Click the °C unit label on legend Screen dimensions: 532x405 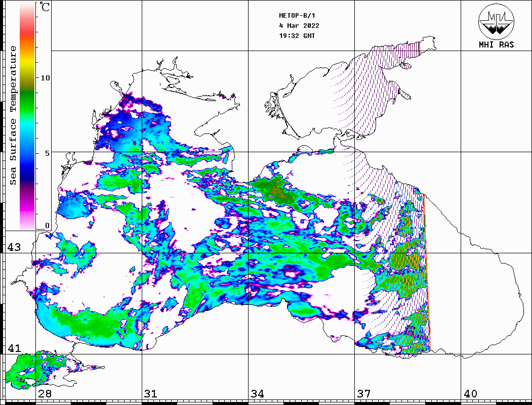click(45, 7)
